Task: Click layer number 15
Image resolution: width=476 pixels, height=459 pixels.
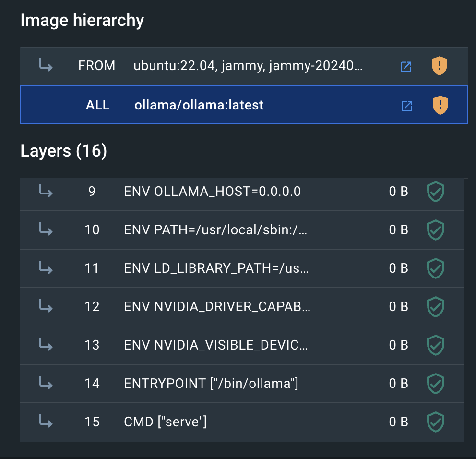Action: [92, 422]
